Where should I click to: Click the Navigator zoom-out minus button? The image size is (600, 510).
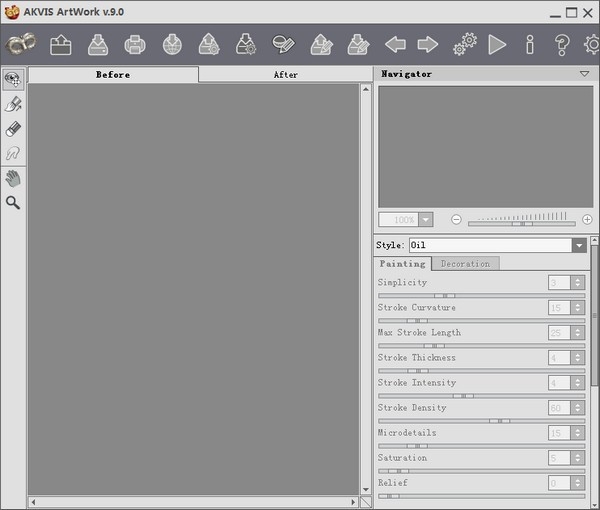(x=456, y=219)
